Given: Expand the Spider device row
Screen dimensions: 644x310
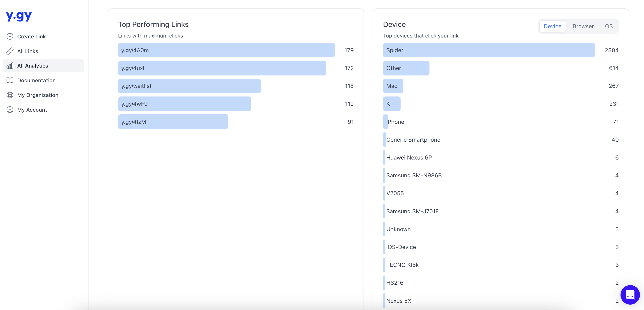Looking at the screenshot, I should point(489,50).
